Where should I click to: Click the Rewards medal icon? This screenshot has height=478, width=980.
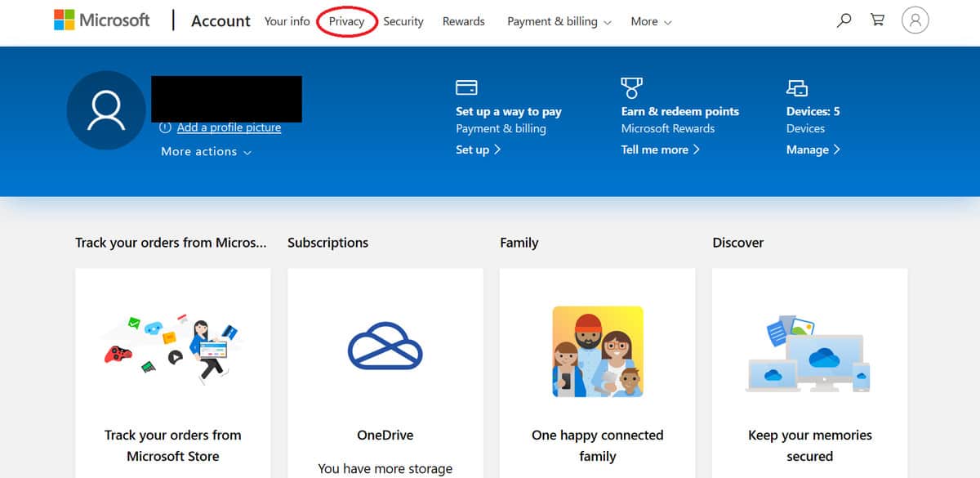631,87
